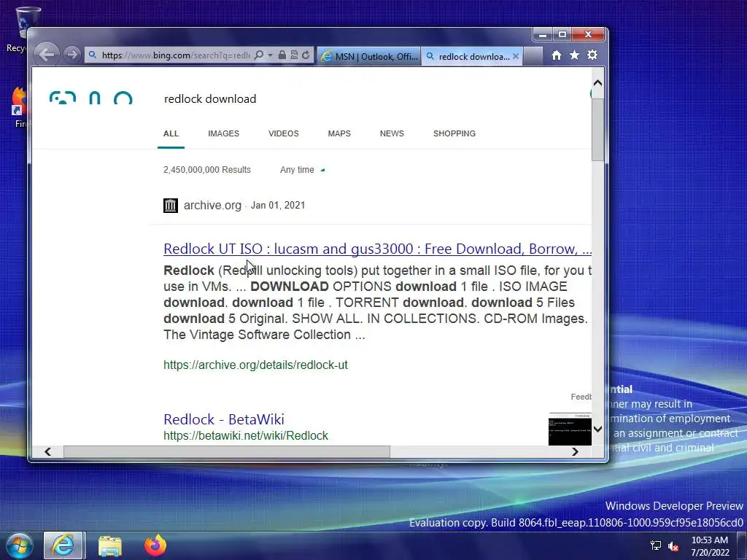Image resolution: width=747 pixels, height=560 pixels.
Task: Expand the Any time filter dropdown
Action: pyautogui.click(x=302, y=169)
